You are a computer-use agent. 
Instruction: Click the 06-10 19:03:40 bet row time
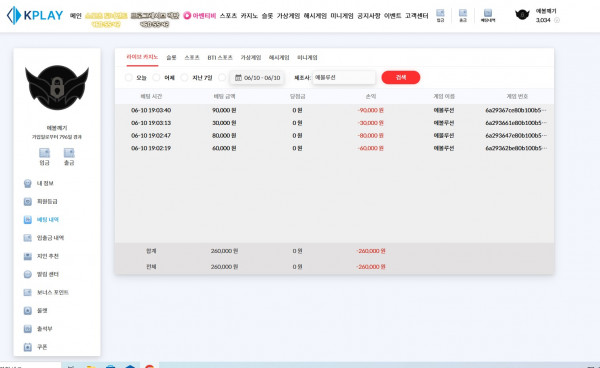click(151, 110)
